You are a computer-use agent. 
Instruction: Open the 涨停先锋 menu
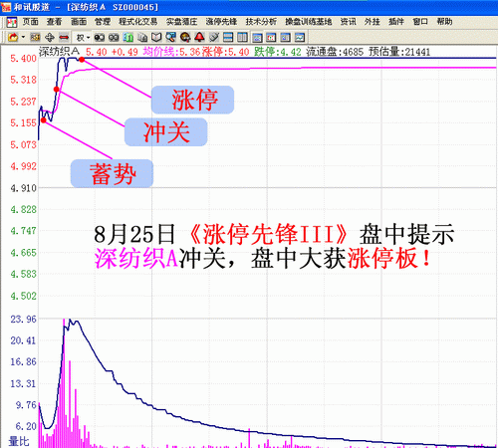tap(221, 22)
